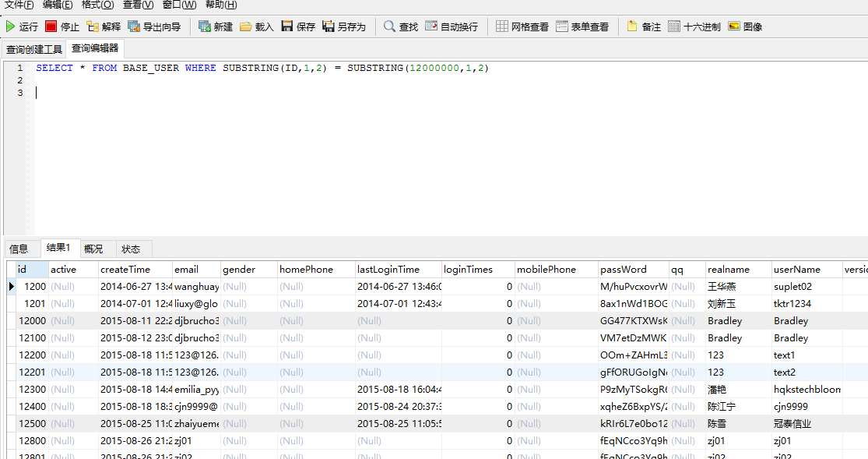Open 查看(V) menu
The height and width of the screenshot is (459, 868).
pos(138,5)
